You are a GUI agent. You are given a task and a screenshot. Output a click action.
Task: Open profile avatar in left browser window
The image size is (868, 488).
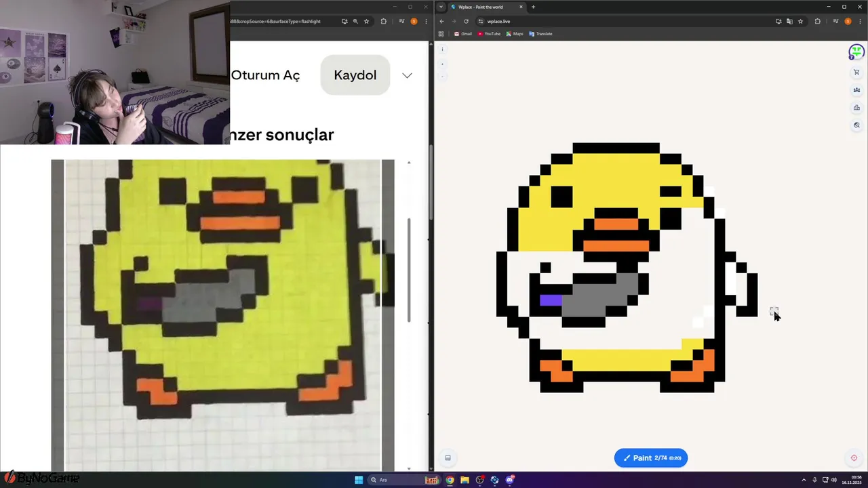414,21
